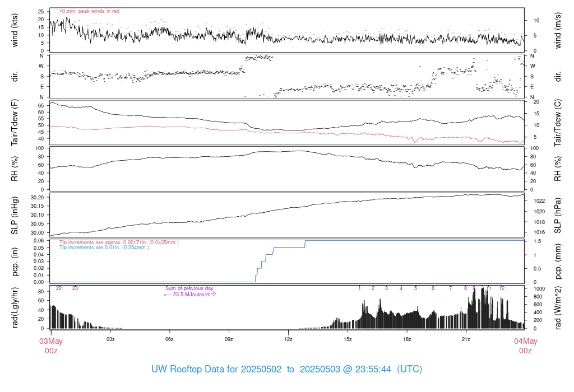Click the 'SLP (hPa)' right axis label
The image size is (574, 392).
click(x=558, y=216)
